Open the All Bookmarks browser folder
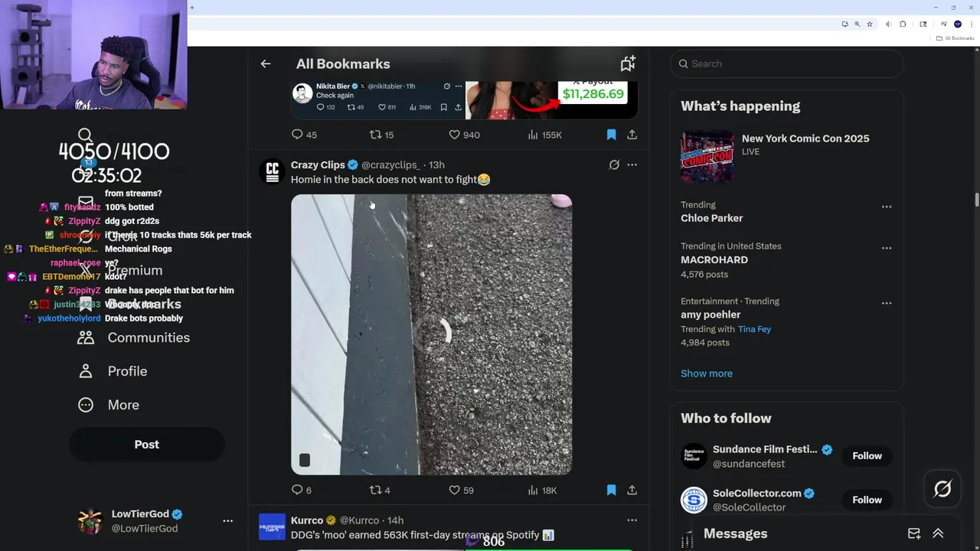This screenshot has height=551, width=980. click(x=955, y=38)
